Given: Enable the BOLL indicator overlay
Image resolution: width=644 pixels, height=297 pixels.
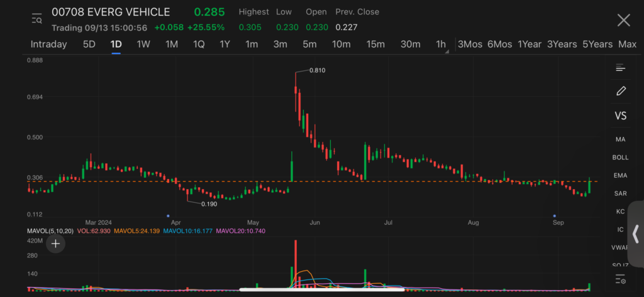Looking at the screenshot, I should (x=621, y=157).
